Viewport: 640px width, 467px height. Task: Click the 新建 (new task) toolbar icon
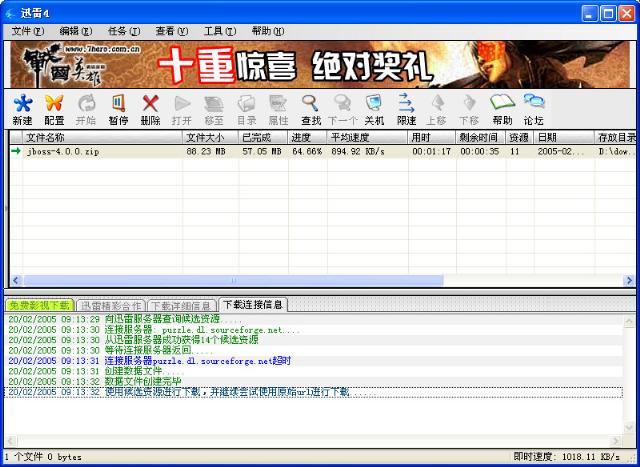coord(22,110)
